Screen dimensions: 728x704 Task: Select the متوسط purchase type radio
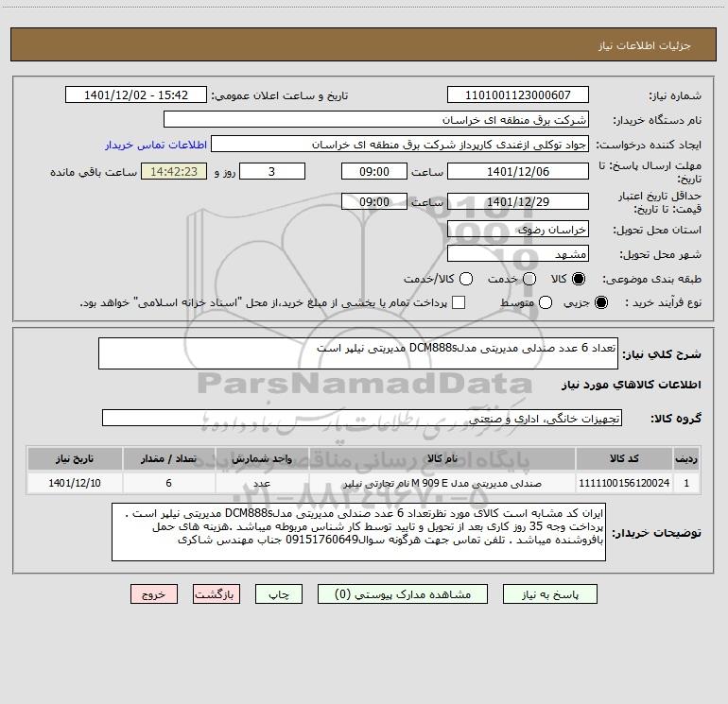pos(546,302)
